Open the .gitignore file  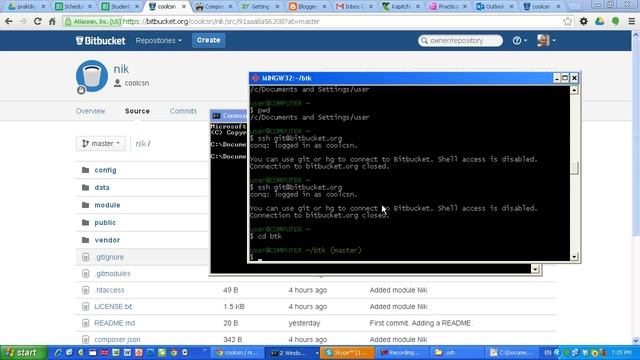tap(109, 257)
